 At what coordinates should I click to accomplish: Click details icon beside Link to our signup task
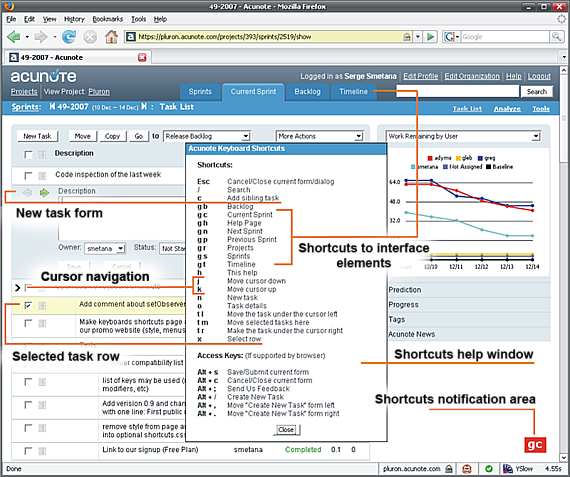click(x=42, y=451)
